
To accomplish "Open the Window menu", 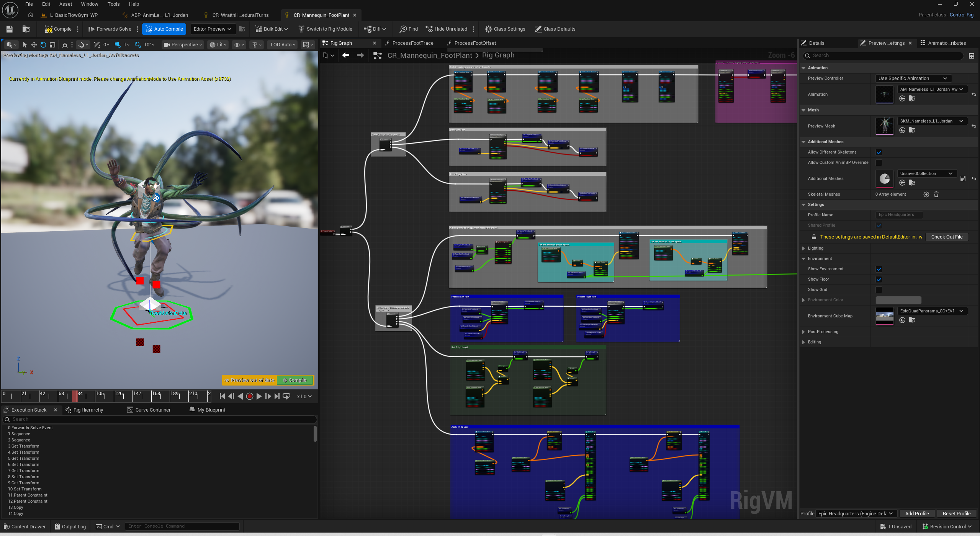I will pos(90,4).
